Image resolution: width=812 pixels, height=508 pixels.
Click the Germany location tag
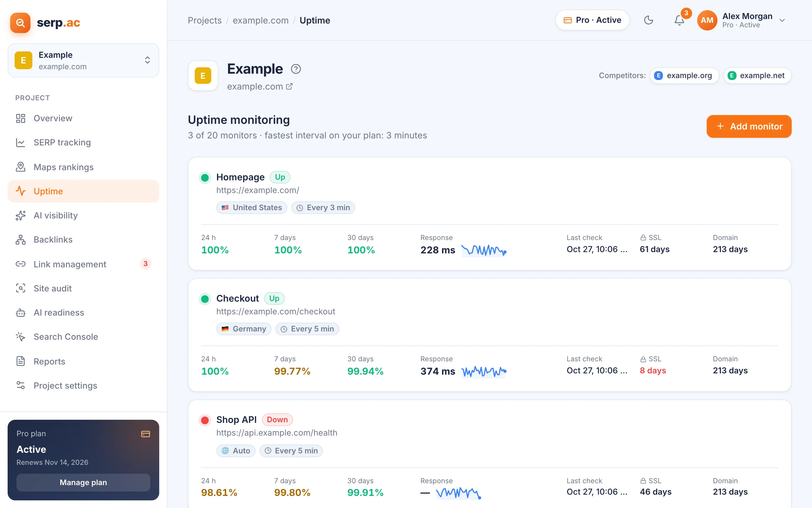pyautogui.click(x=244, y=329)
